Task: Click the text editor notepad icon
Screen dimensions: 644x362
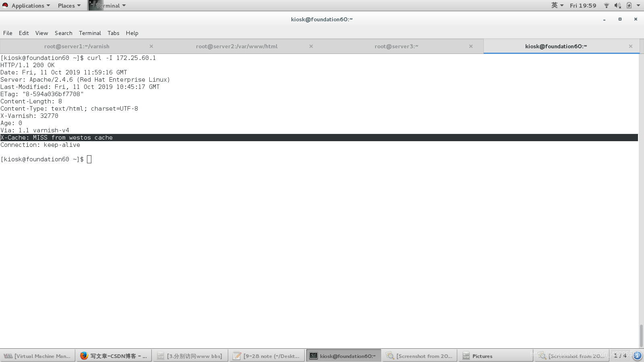Action: point(237,356)
